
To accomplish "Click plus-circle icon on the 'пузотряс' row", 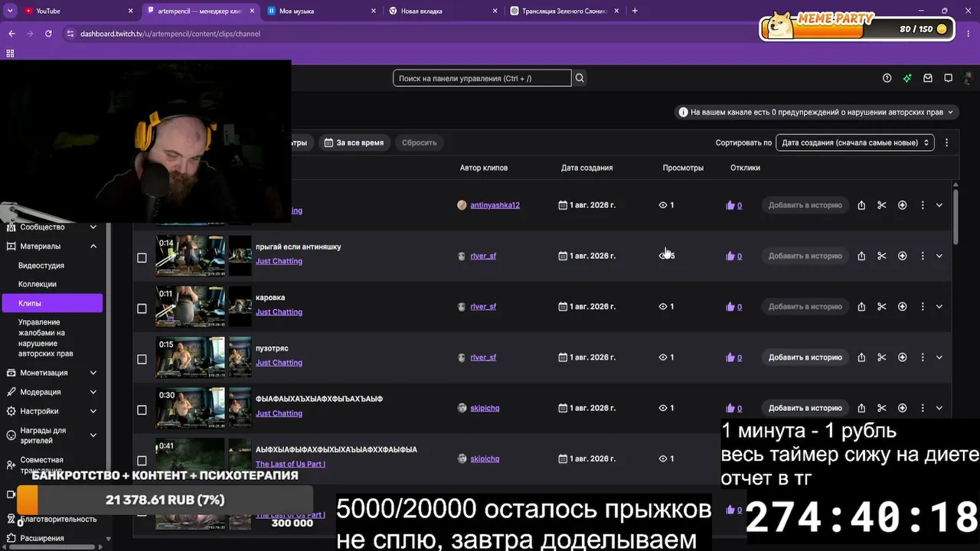I will [x=902, y=357].
